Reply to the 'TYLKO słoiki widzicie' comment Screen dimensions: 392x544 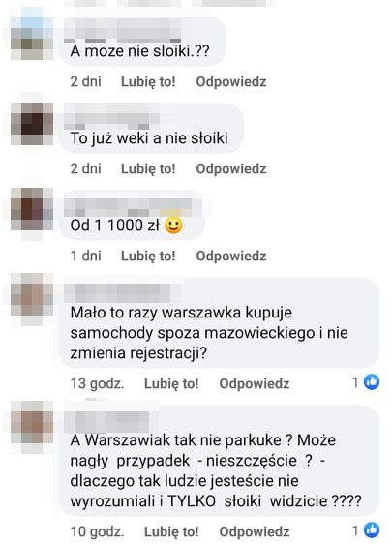[x=255, y=531]
